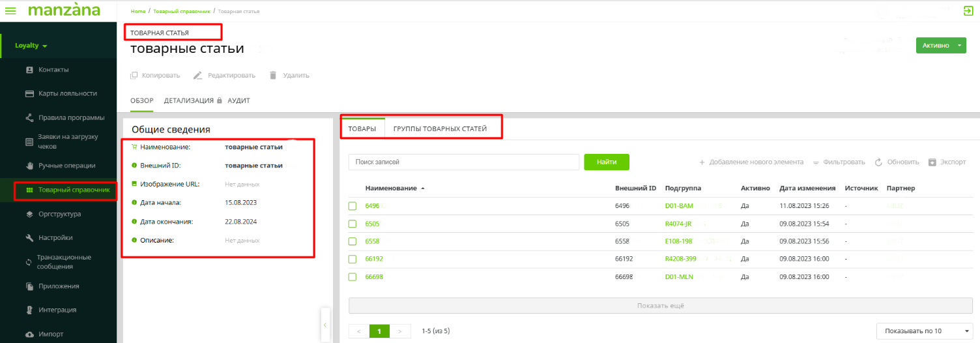Open the D01-BAM subgroup link

679,206
